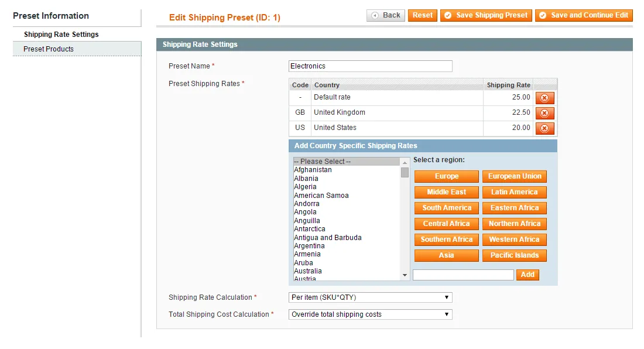The height and width of the screenshot is (349, 644).
Task: Go back using the Back button
Action: (386, 15)
